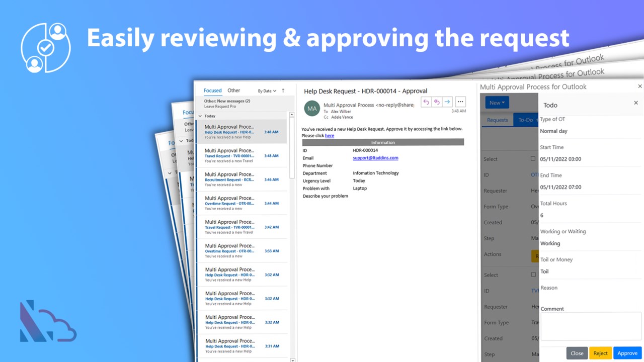Select the 3:48 AM Travel Request email
644x362 pixels.
pyautogui.click(x=242, y=156)
